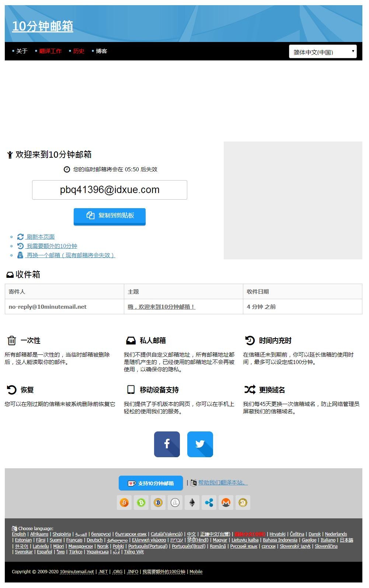Click the green Bitcoin Cash icon
The width and height of the screenshot is (369, 588).
tap(141, 503)
